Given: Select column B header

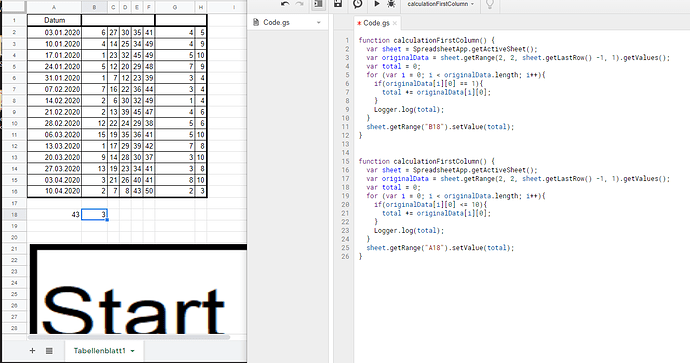Looking at the screenshot, I should click(x=94, y=7).
